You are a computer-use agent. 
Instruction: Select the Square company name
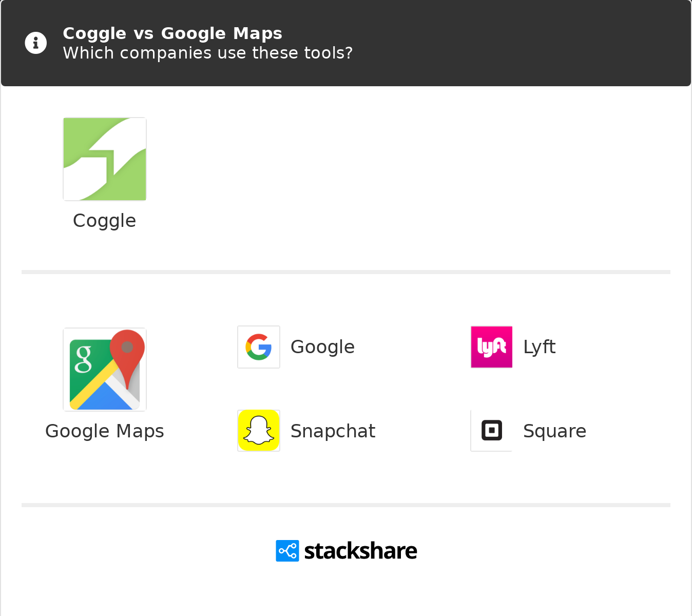(x=554, y=431)
